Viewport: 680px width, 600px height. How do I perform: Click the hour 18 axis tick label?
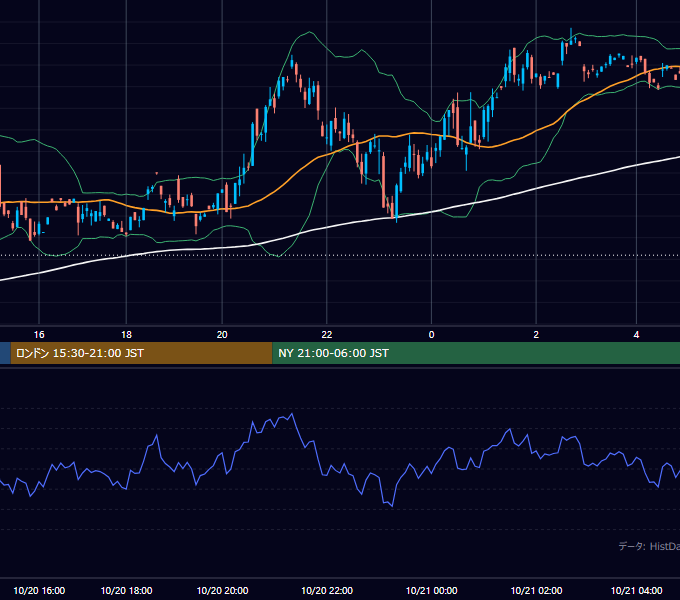(x=126, y=335)
